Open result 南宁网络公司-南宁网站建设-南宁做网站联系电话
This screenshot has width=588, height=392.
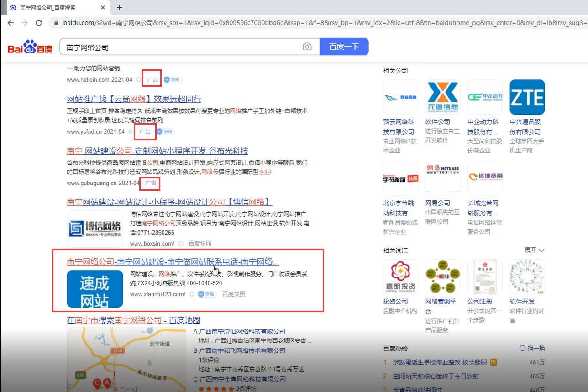coord(173,261)
